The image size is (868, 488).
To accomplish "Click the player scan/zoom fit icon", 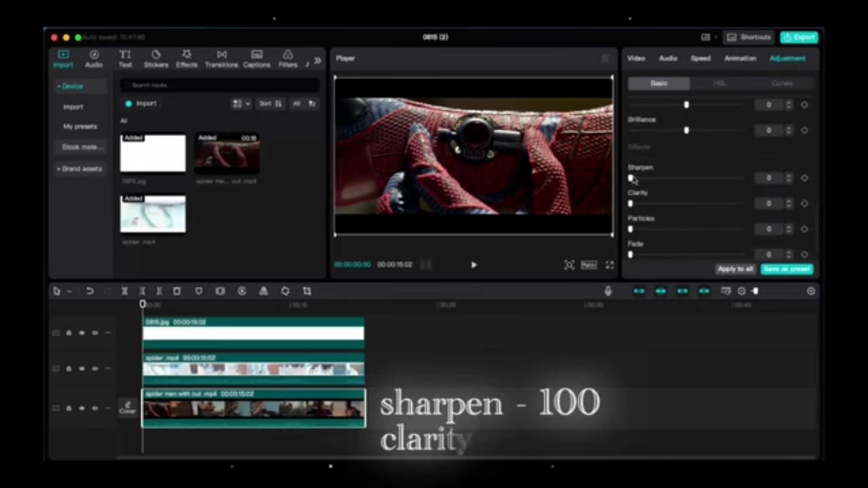I will 569,265.
